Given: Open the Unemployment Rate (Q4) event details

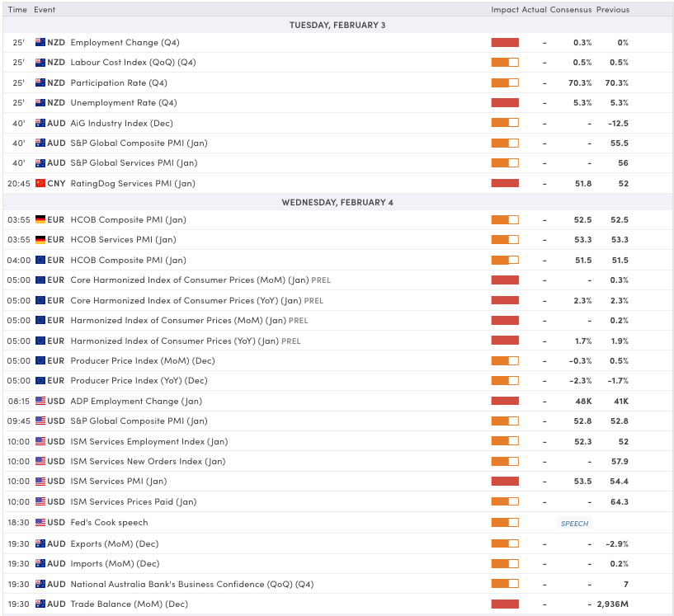Looking at the screenshot, I should [x=124, y=102].
